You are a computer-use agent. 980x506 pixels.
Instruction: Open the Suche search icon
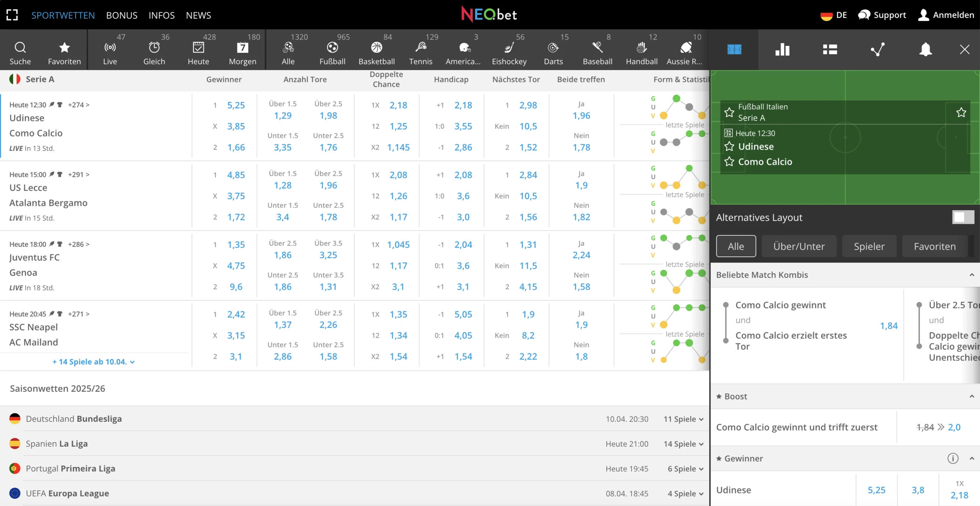pyautogui.click(x=20, y=48)
